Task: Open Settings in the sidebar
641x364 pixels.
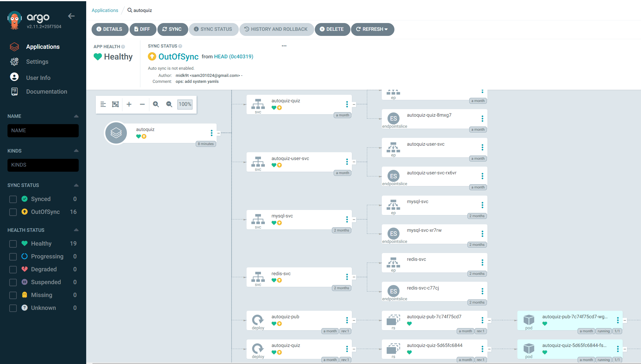Action: tap(37, 62)
